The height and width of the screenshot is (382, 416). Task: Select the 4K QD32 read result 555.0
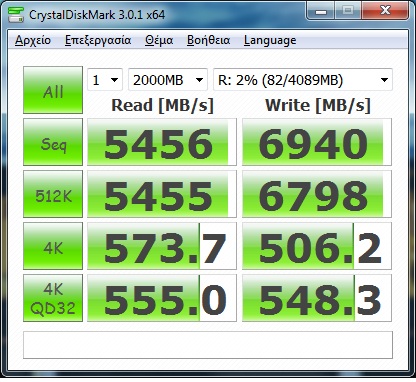point(162,298)
